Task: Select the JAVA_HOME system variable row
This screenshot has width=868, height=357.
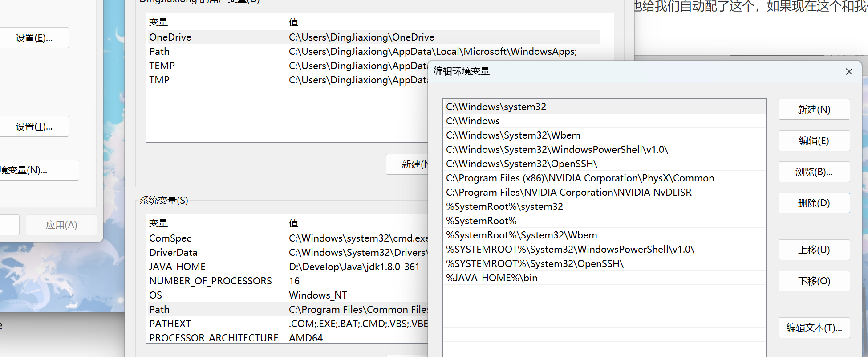Action: point(287,267)
